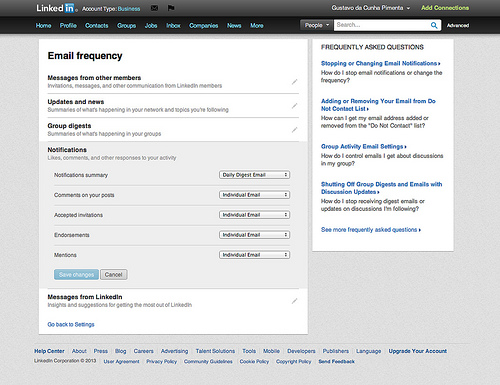The width and height of the screenshot is (500, 385).
Task: Edit Updates and news pencil icon
Action: coord(294,106)
